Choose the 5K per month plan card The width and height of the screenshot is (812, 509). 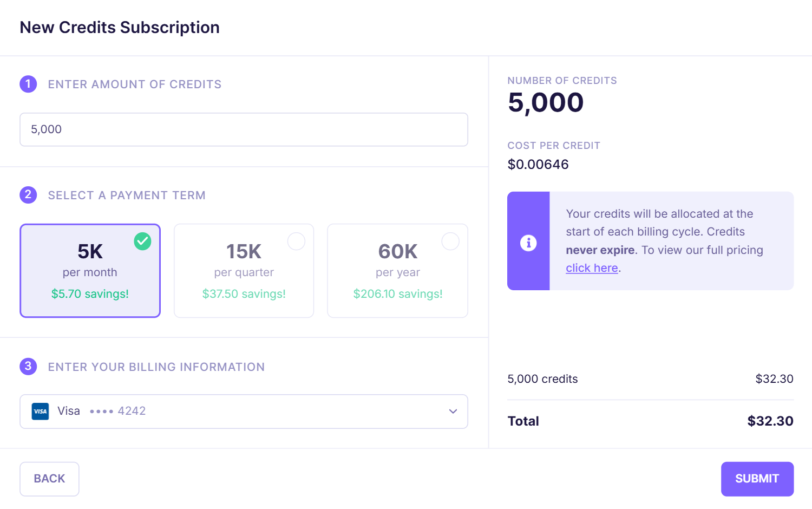pyautogui.click(x=90, y=271)
